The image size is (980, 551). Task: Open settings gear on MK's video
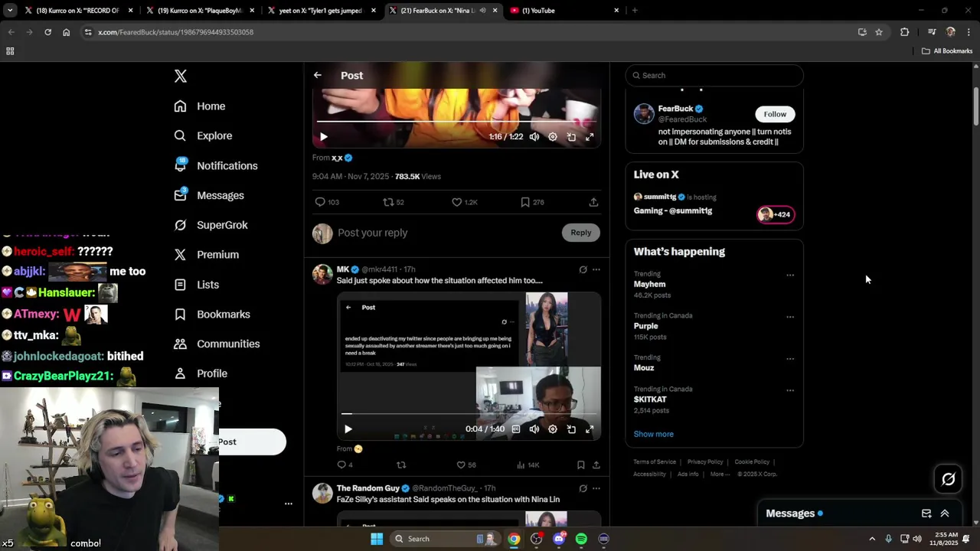coord(553,429)
